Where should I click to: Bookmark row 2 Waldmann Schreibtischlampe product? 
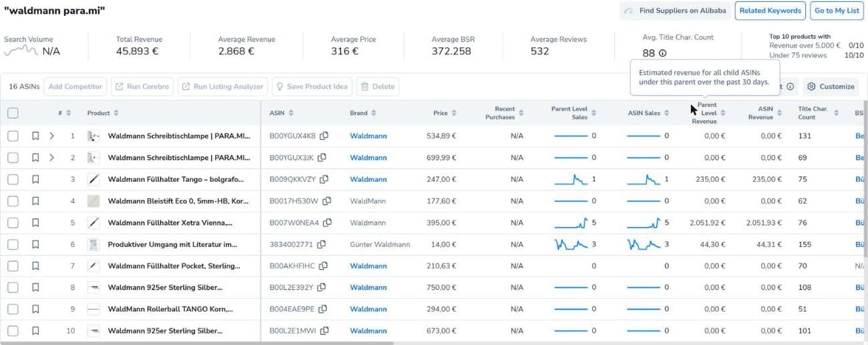tap(35, 158)
